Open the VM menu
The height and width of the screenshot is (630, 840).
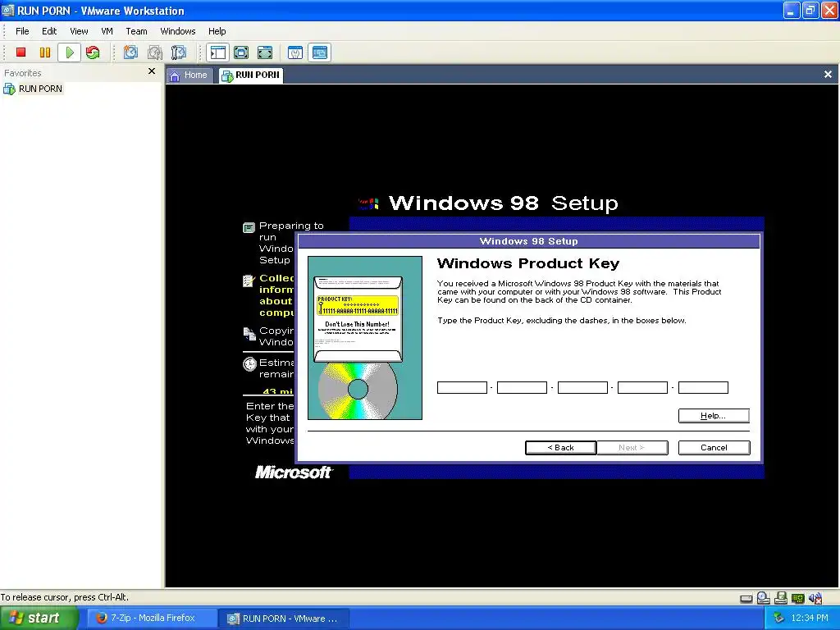pos(107,31)
